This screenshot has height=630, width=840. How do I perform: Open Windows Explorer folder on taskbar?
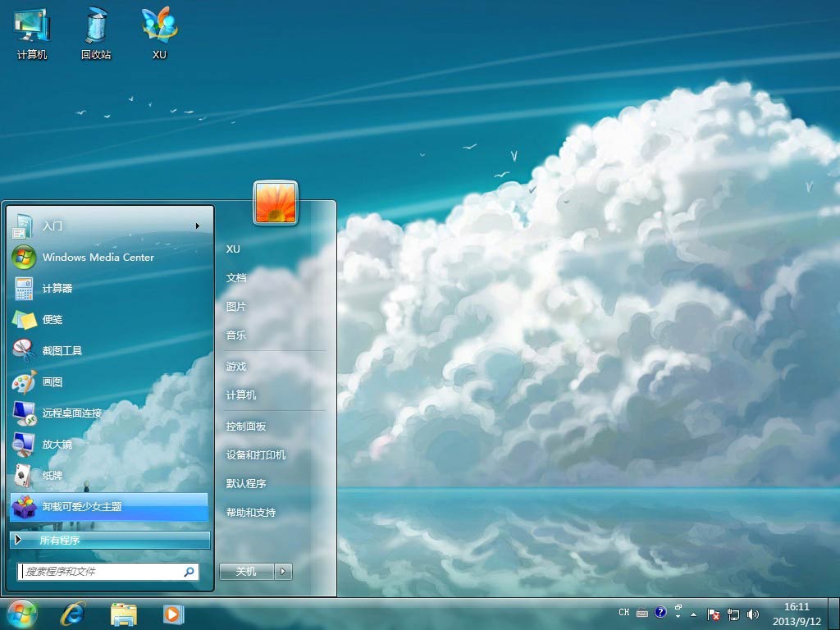point(124,613)
